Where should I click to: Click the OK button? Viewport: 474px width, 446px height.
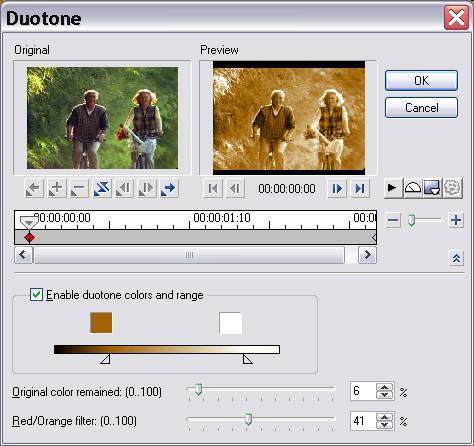421,81
